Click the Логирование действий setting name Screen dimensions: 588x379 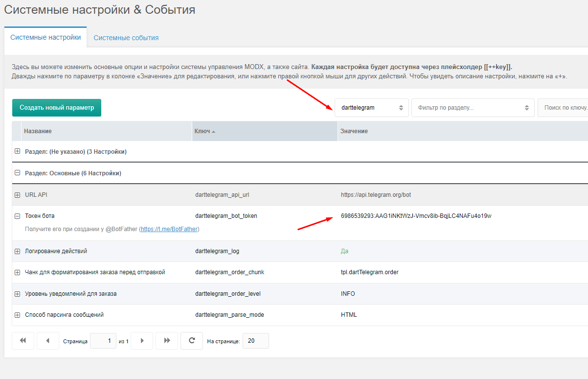point(56,251)
